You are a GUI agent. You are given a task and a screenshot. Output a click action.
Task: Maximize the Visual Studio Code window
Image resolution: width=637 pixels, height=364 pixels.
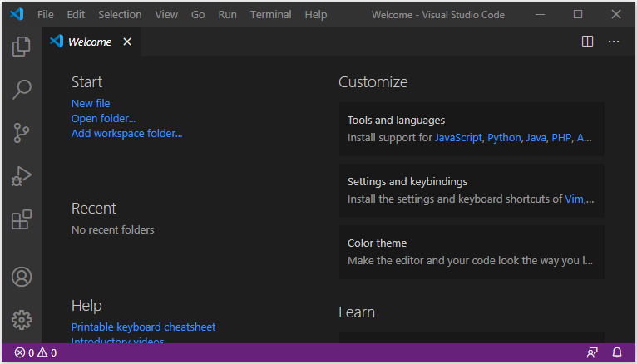tap(578, 15)
